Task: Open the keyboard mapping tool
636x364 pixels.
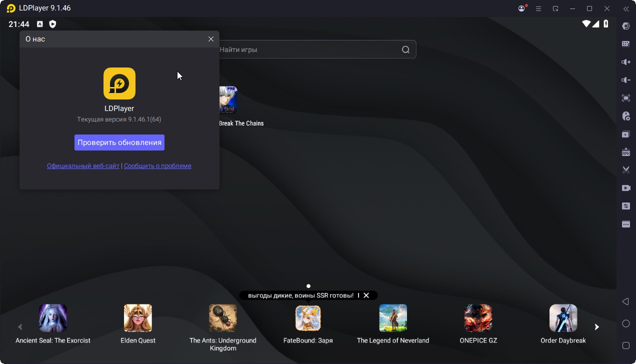Action: pyautogui.click(x=625, y=44)
